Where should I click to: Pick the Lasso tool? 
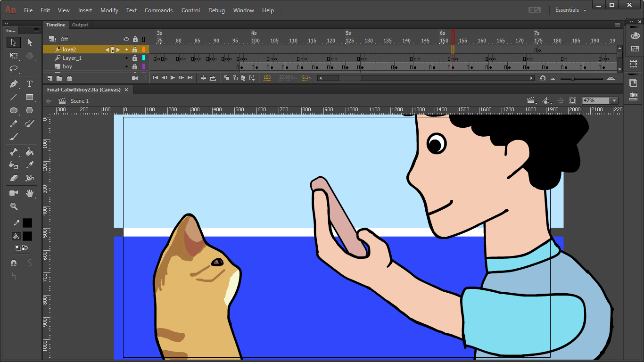click(14, 69)
